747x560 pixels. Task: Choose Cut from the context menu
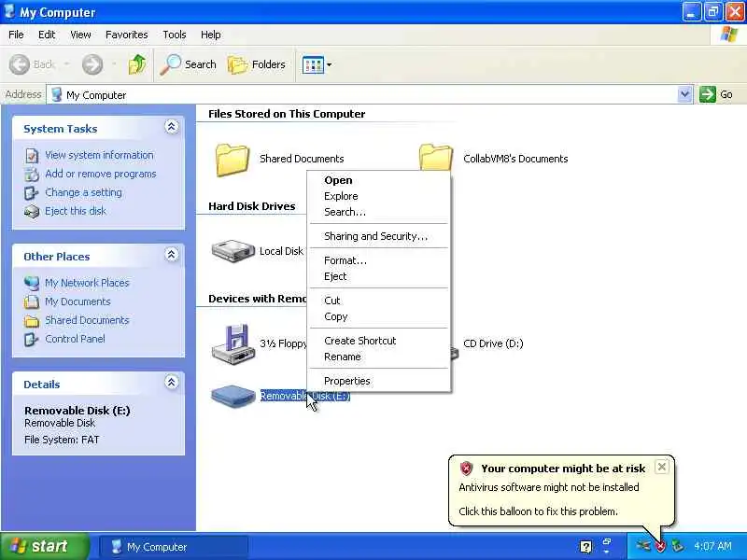(379, 301)
